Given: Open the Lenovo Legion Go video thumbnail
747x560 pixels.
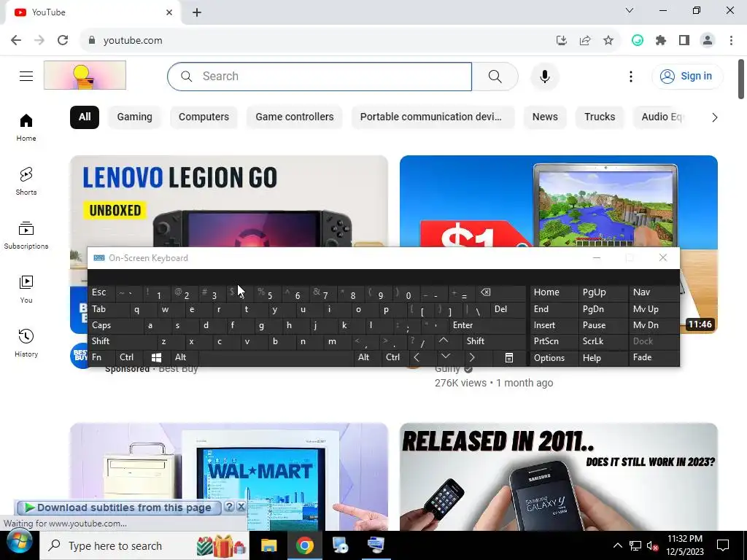Looking at the screenshot, I should [x=228, y=201].
